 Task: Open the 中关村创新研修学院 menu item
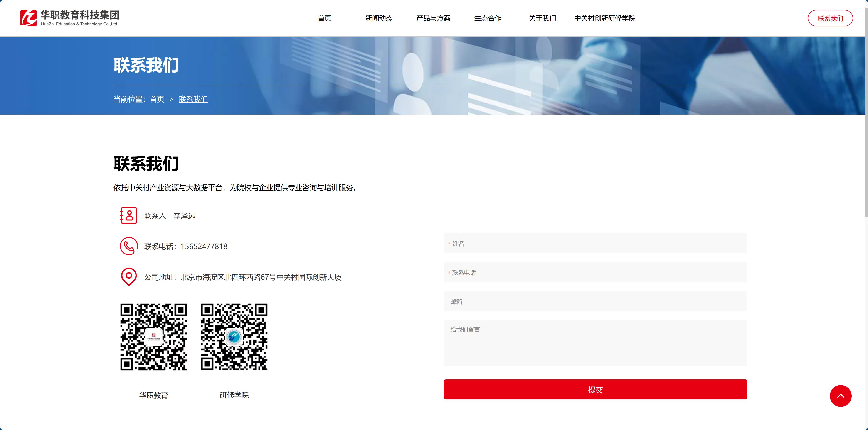coord(605,18)
